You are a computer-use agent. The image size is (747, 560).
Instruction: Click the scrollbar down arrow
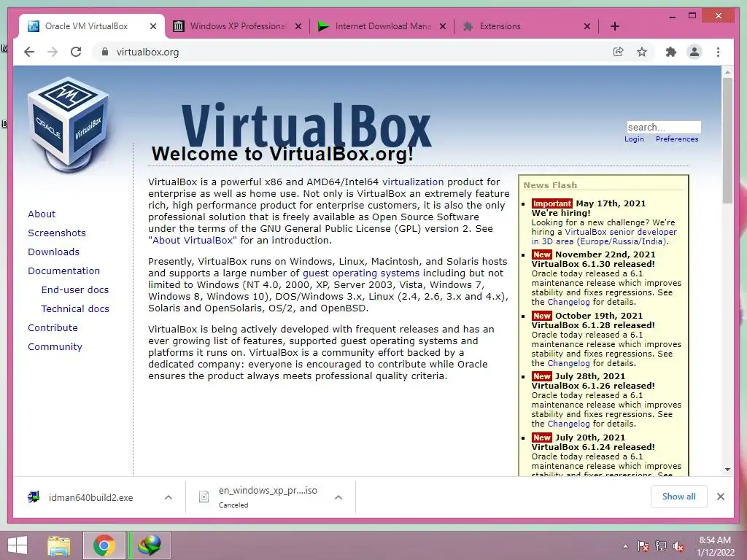[x=727, y=470]
